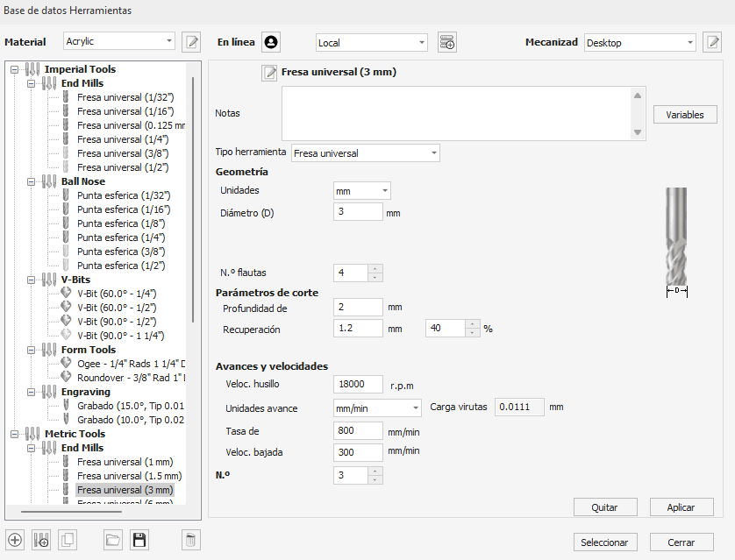Click the tool tree vertical scrollbar
The image size is (735, 560).
pyautogui.click(x=193, y=201)
